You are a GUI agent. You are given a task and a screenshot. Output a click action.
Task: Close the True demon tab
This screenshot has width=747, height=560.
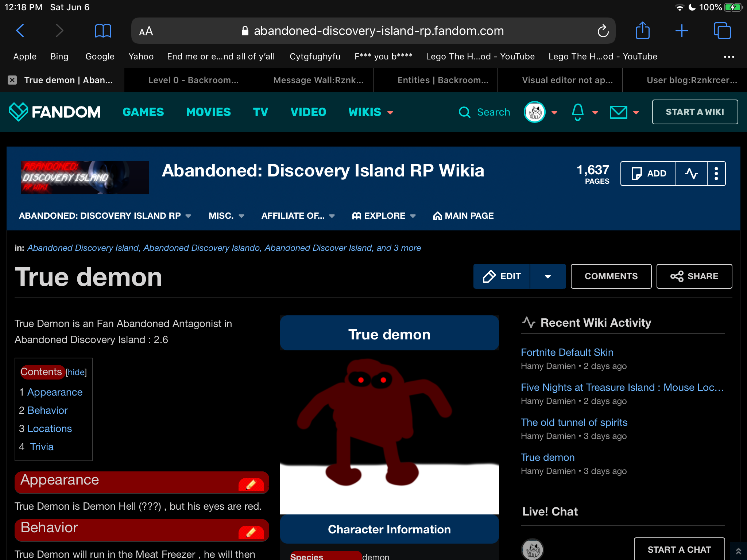tap(12, 80)
